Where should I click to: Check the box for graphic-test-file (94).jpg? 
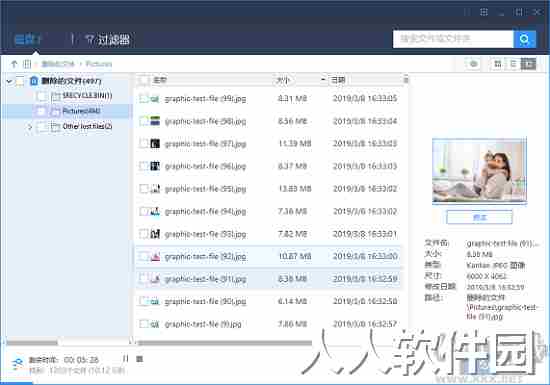pyautogui.click(x=143, y=211)
